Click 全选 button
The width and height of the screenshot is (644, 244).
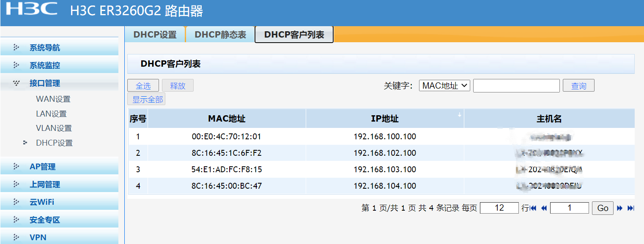point(143,86)
